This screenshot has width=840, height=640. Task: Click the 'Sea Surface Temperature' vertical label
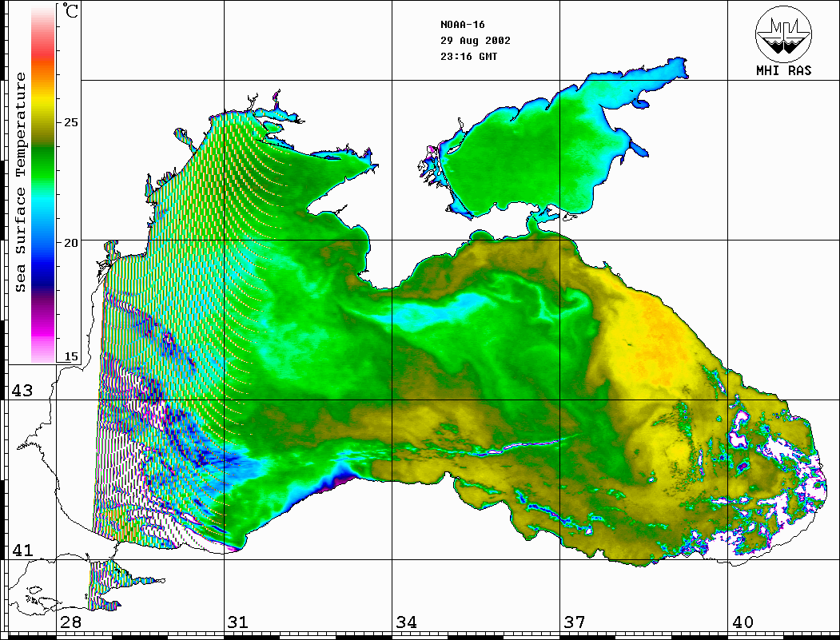20,182
